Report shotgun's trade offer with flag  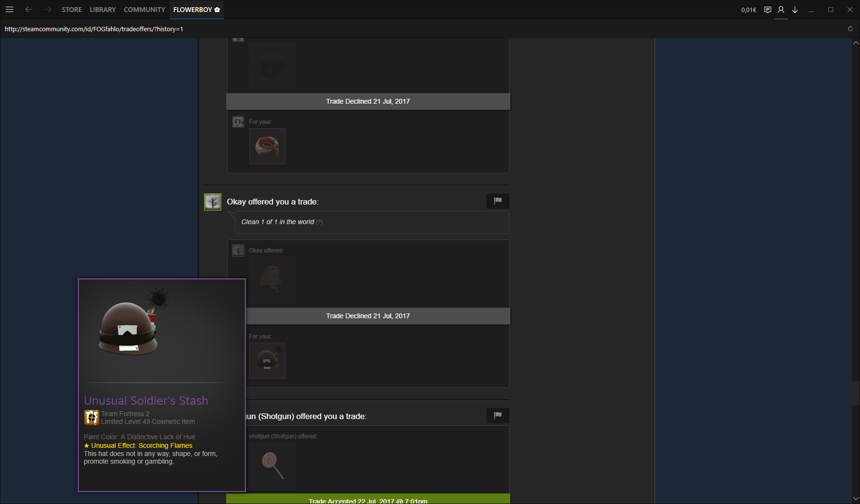click(497, 416)
